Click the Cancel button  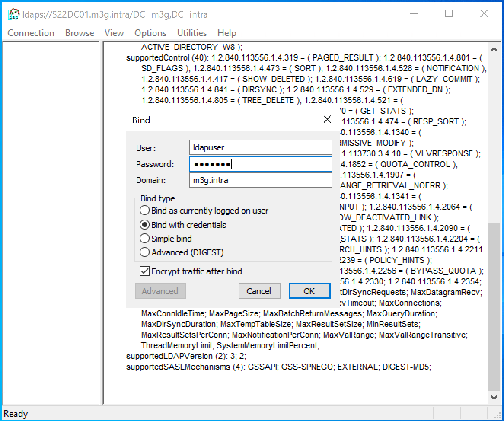(259, 291)
